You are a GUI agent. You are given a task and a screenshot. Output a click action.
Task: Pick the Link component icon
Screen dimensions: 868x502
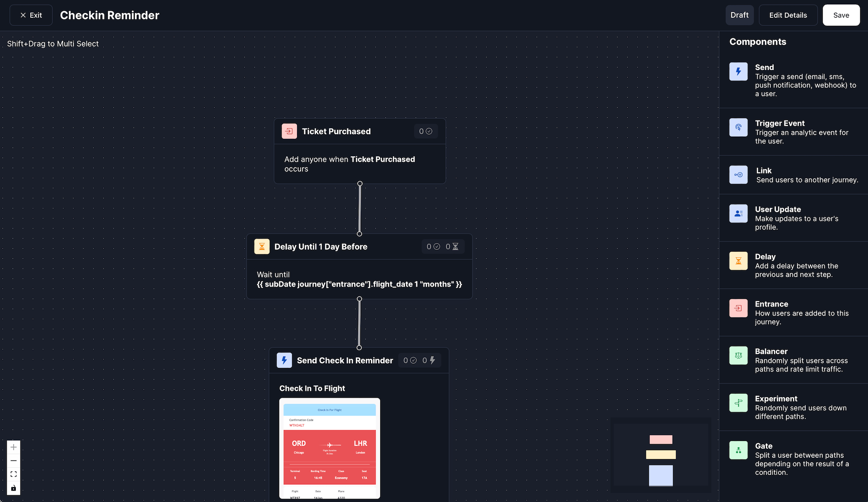click(x=738, y=175)
